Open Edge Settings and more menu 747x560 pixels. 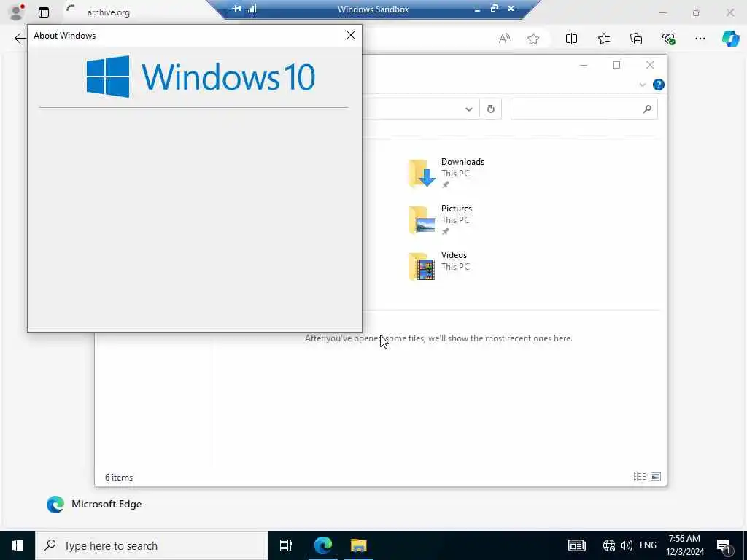[x=700, y=39]
